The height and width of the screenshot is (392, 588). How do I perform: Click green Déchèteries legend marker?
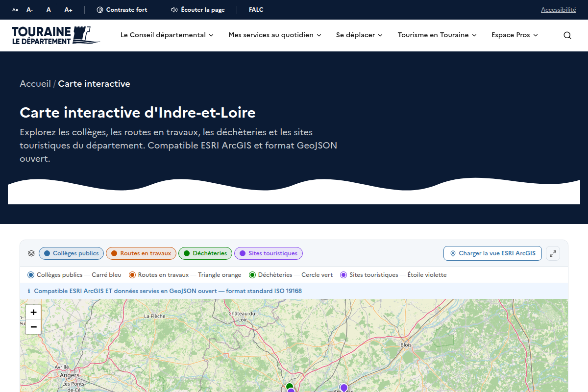pyautogui.click(x=252, y=275)
